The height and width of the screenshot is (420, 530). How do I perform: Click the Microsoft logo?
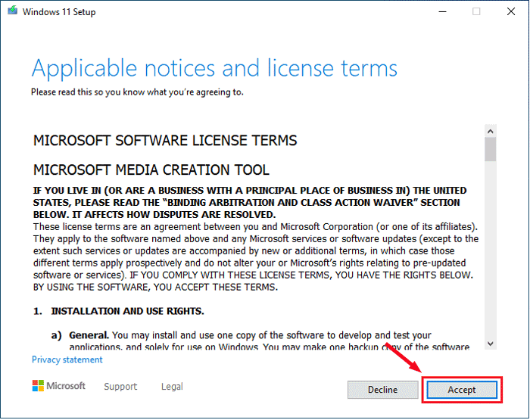(59, 385)
